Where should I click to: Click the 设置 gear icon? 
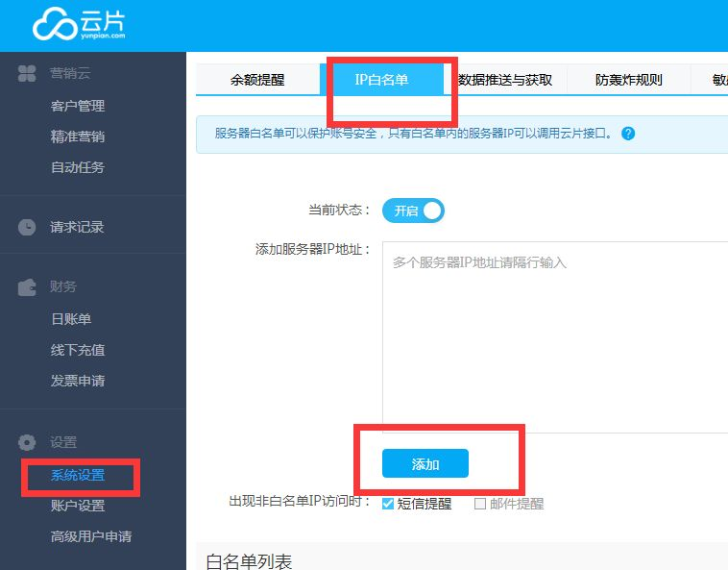[x=27, y=442]
